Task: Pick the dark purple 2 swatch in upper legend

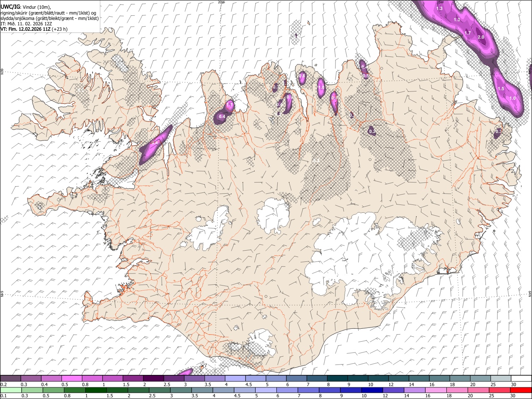Action: tap(153, 379)
